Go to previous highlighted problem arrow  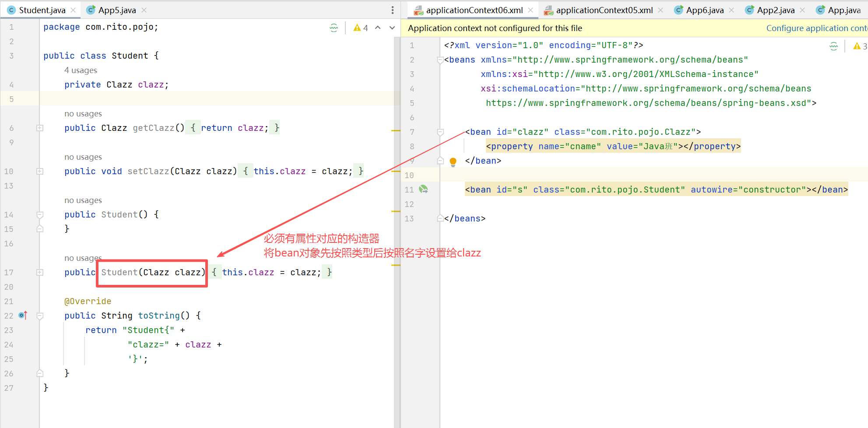[378, 28]
